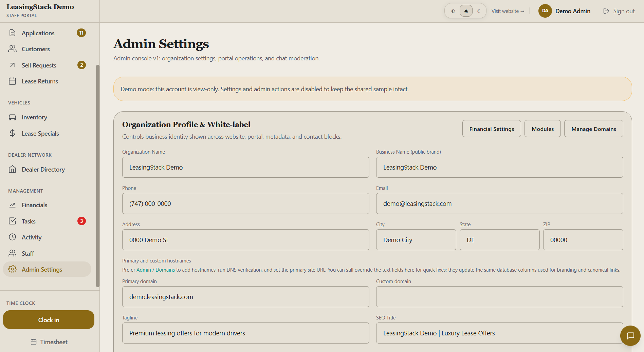Click the Primary and custom hostnames label
Screen dimensions: 644x352
coord(157,261)
